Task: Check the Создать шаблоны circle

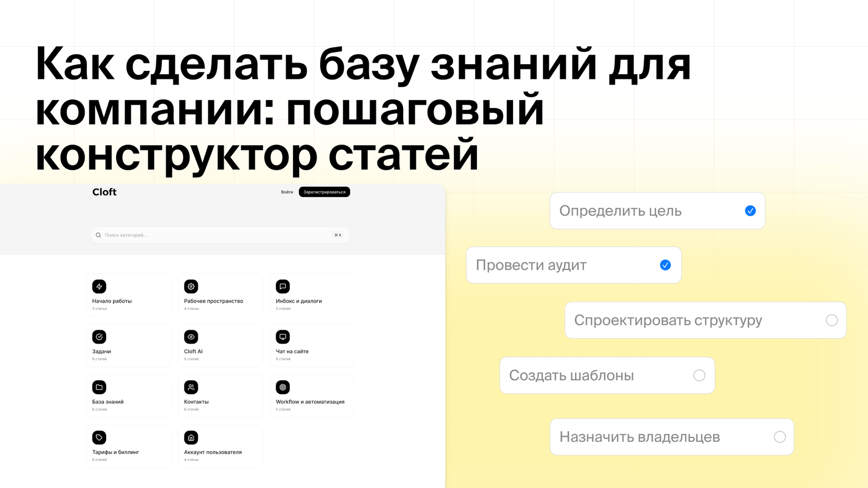Action: (699, 375)
